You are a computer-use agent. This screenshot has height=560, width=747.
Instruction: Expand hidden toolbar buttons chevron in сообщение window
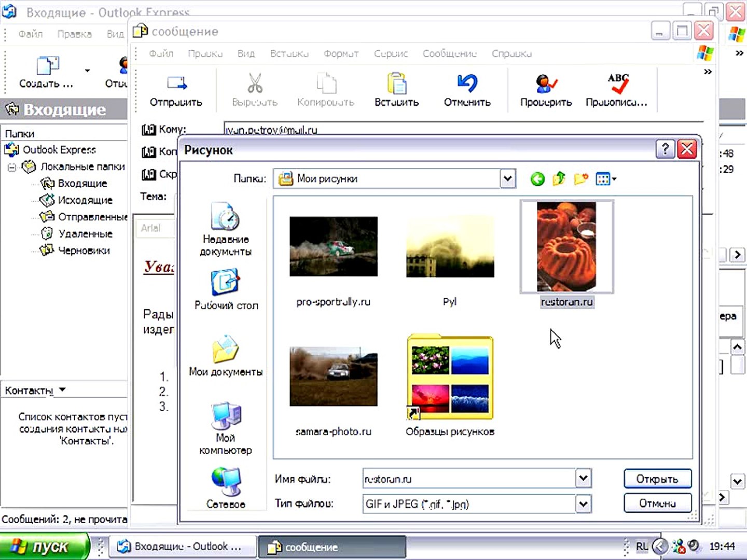coord(708,72)
